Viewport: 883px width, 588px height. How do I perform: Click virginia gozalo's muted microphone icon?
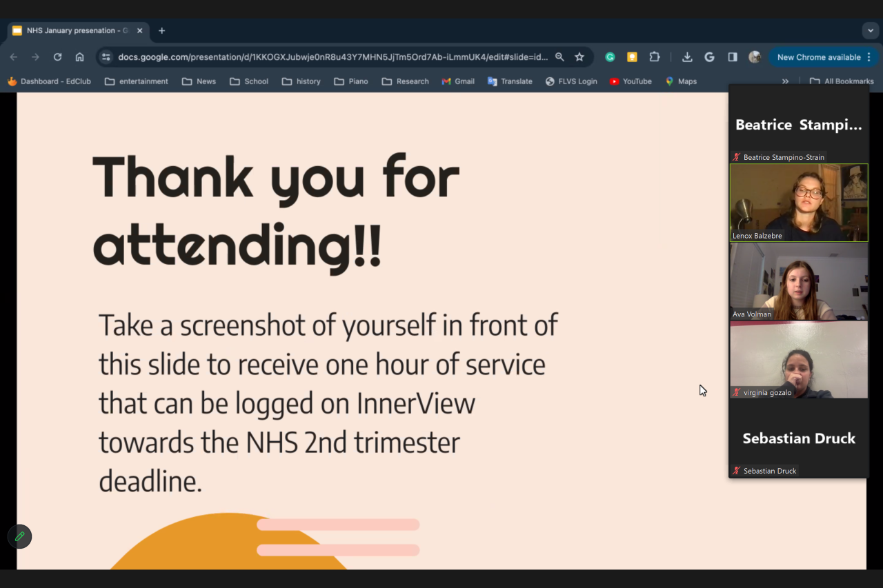pos(737,392)
